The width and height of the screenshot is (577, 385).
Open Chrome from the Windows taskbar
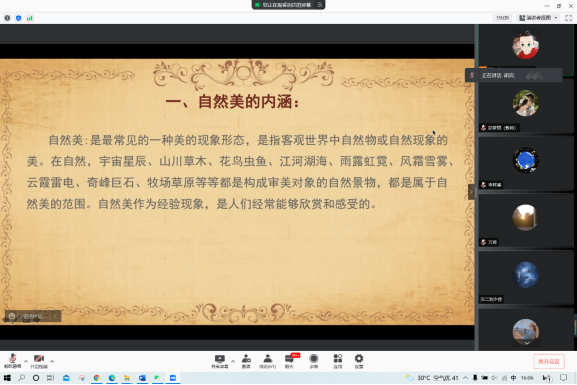(96, 378)
